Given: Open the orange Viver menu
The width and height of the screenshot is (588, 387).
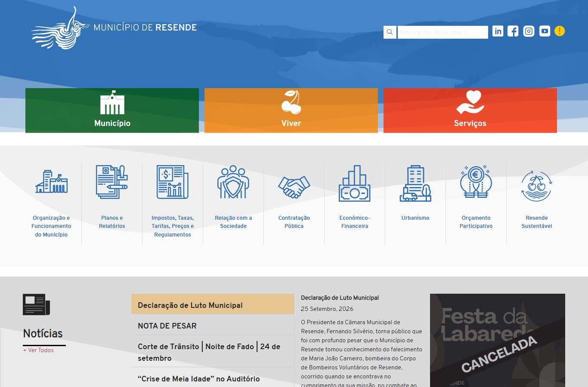Looking at the screenshot, I should tap(291, 111).
